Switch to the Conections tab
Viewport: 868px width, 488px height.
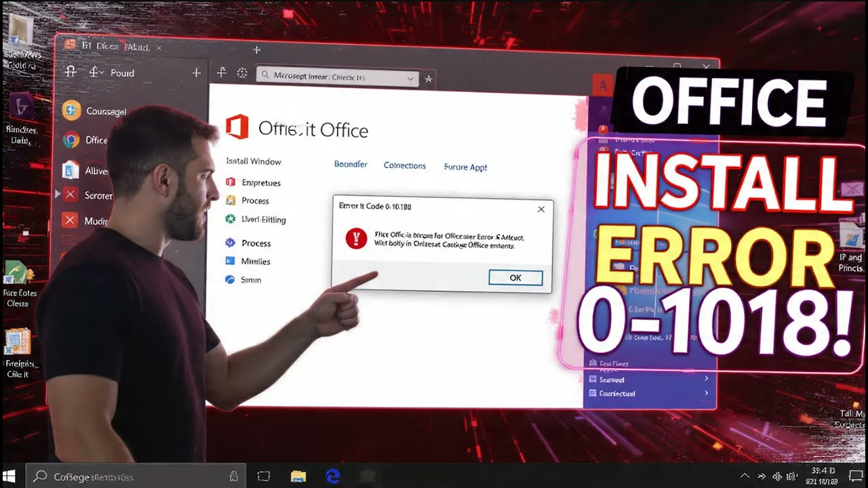[405, 165]
